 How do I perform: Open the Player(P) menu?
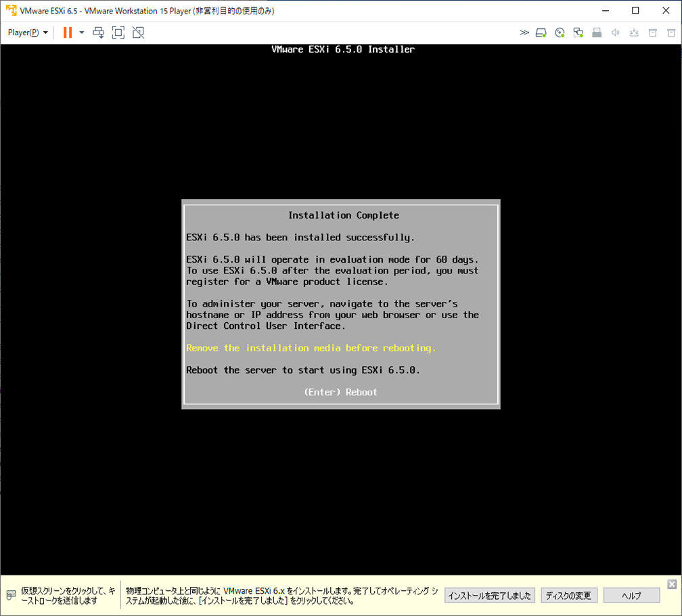[x=28, y=32]
